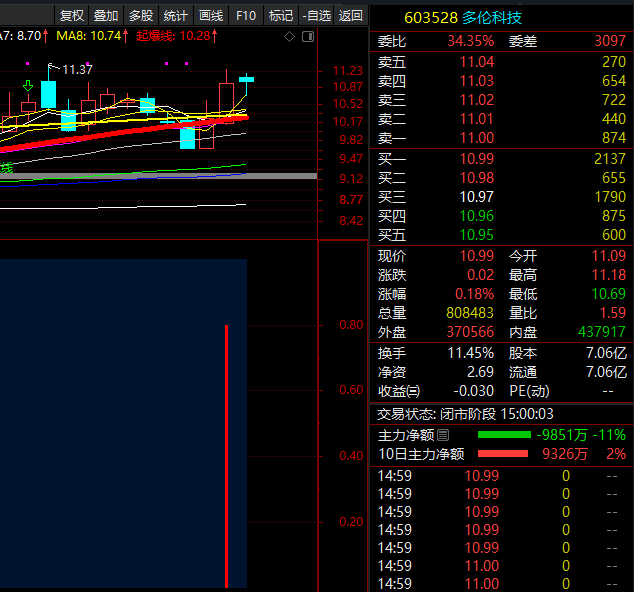The width and height of the screenshot is (634, 592).
Task: Click the diamond icon in chart header
Action: 290,37
